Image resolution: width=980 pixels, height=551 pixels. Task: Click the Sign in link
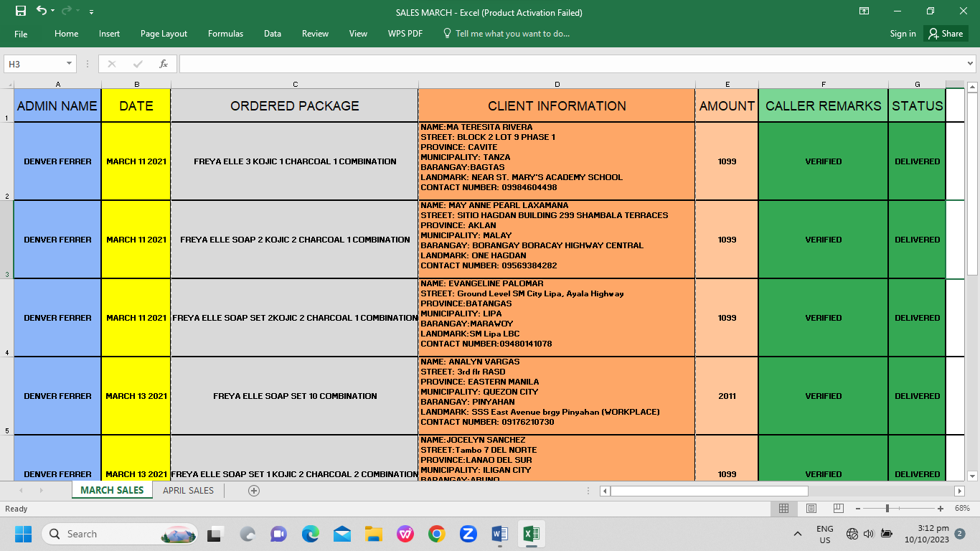[903, 34]
